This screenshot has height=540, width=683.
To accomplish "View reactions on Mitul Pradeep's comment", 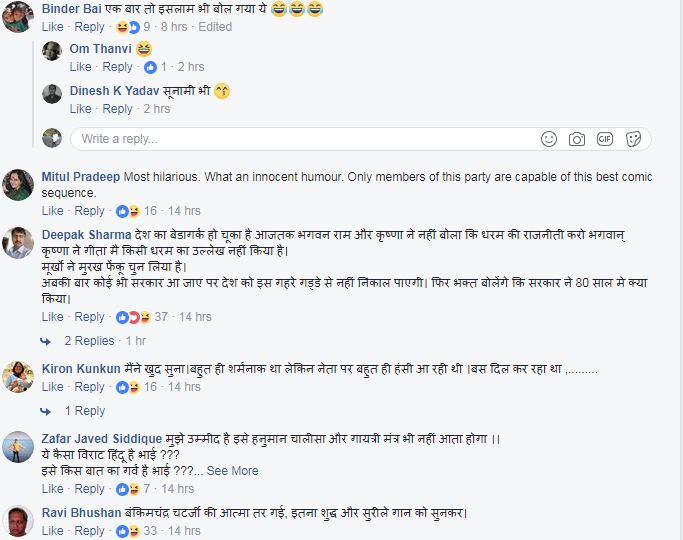I will pos(128,211).
